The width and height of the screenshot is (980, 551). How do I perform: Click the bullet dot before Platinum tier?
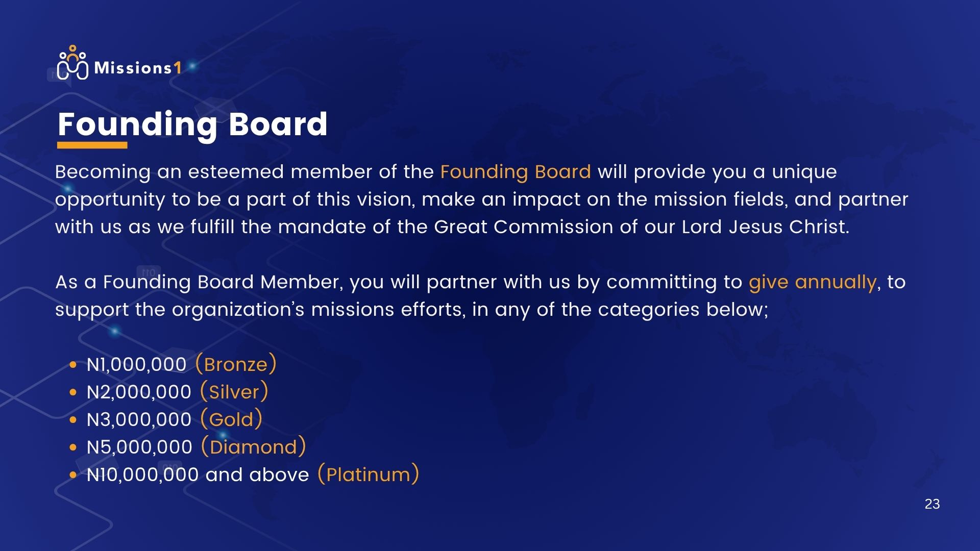[x=73, y=475]
